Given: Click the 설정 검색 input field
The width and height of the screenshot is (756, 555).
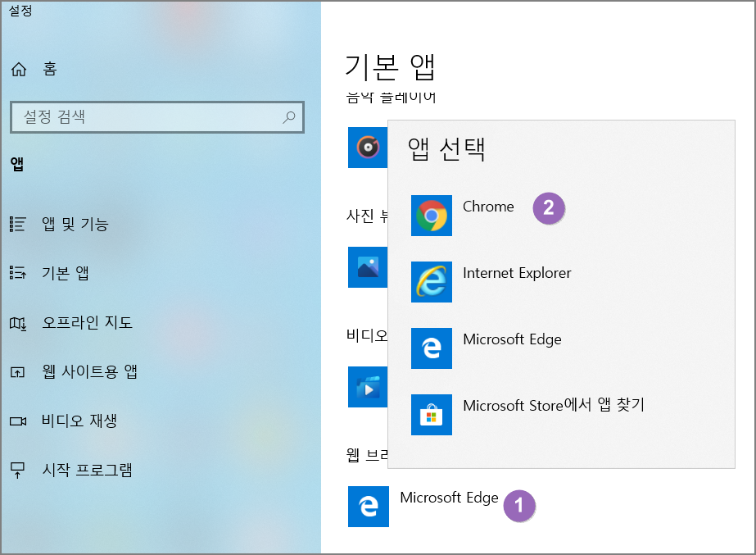Looking at the screenshot, I should (x=157, y=116).
